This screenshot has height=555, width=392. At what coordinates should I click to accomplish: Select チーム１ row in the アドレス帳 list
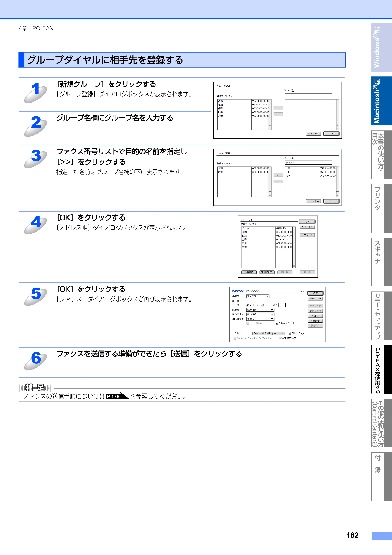pyautogui.click(x=267, y=228)
